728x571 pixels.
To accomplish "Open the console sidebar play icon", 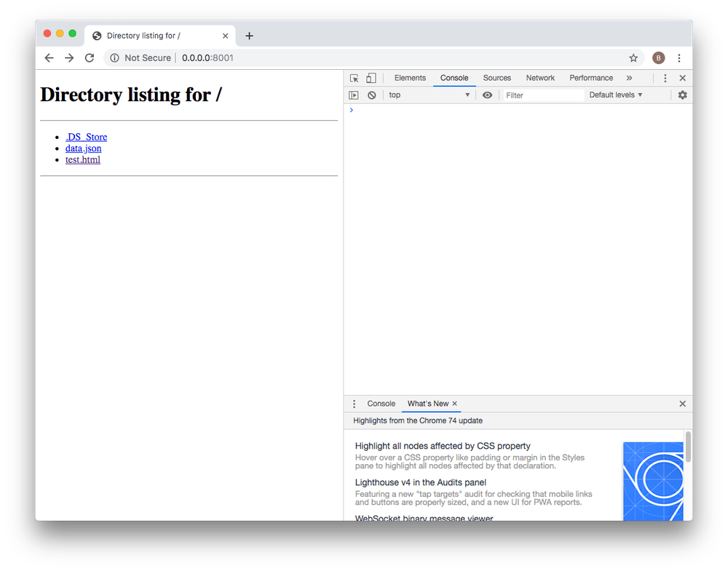I will tap(353, 95).
